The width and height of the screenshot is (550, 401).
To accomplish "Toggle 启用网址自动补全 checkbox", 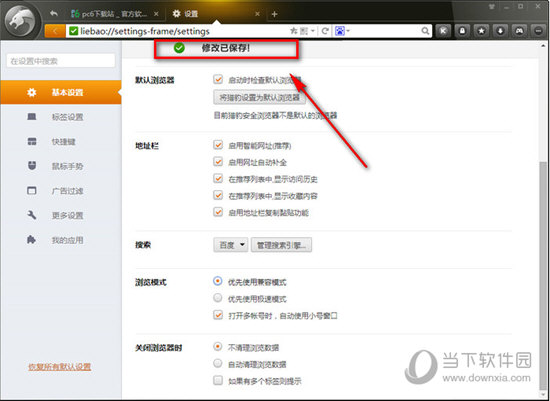I will [x=218, y=161].
